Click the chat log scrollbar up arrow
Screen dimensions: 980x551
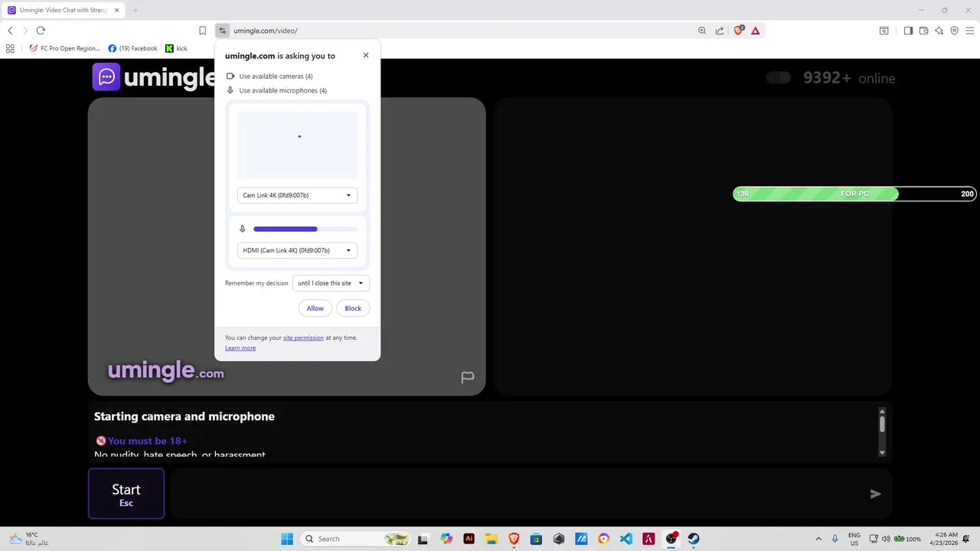882,411
